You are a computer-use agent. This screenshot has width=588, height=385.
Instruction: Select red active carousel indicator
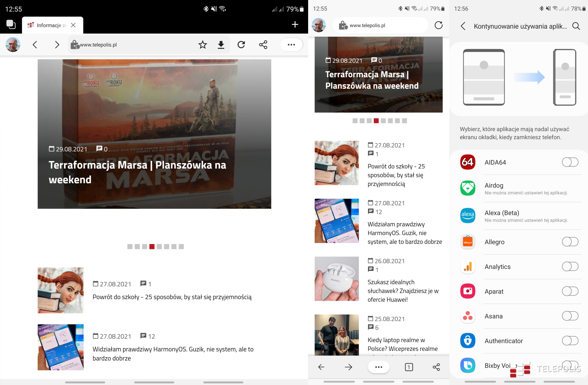pos(152,246)
